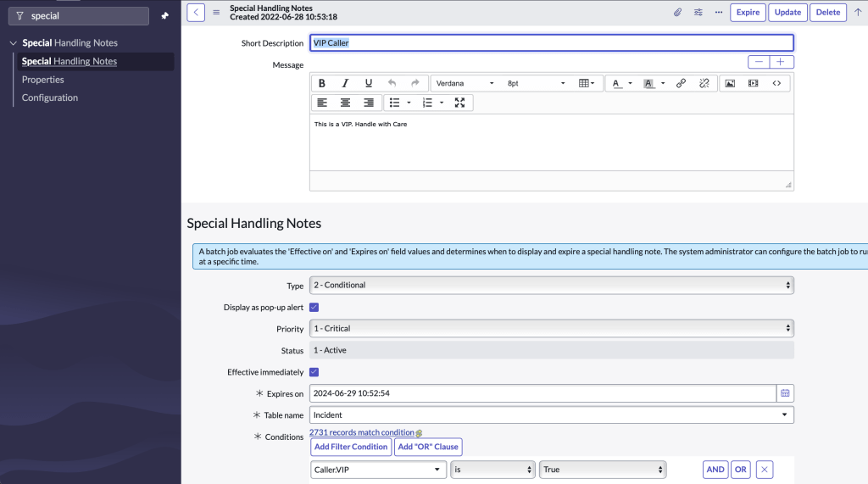Insert an image into the message

pos(729,83)
